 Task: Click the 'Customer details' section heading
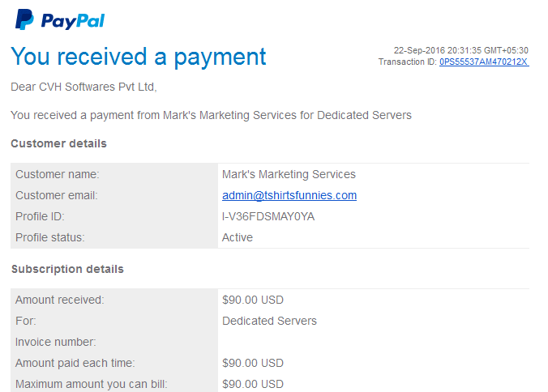pyautogui.click(x=58, y=143)
